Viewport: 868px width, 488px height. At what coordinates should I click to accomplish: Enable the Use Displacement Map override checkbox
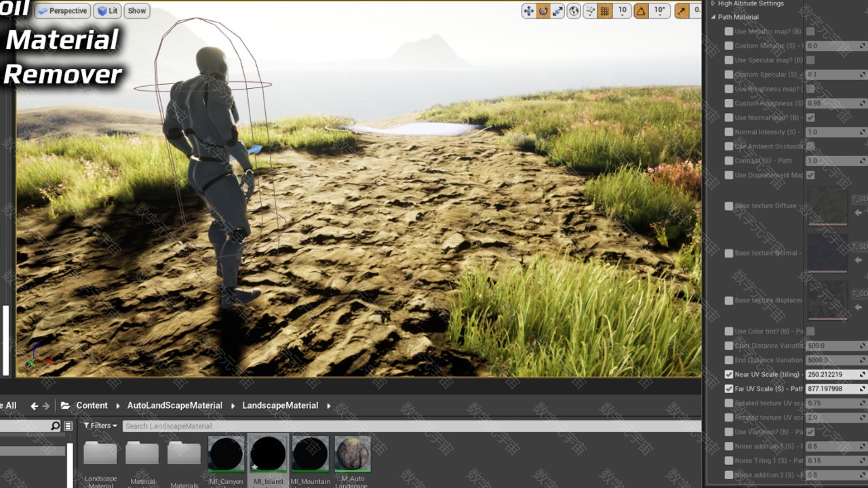(729, 175)
